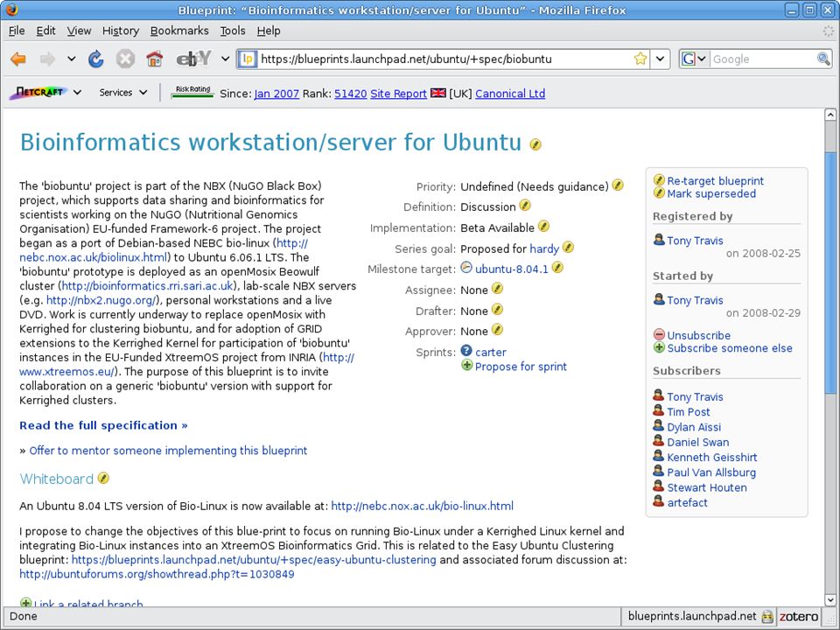Edit Definition status pencil icon
The width and height of the screenshot is (840, 630).
(x=525, y=205)
